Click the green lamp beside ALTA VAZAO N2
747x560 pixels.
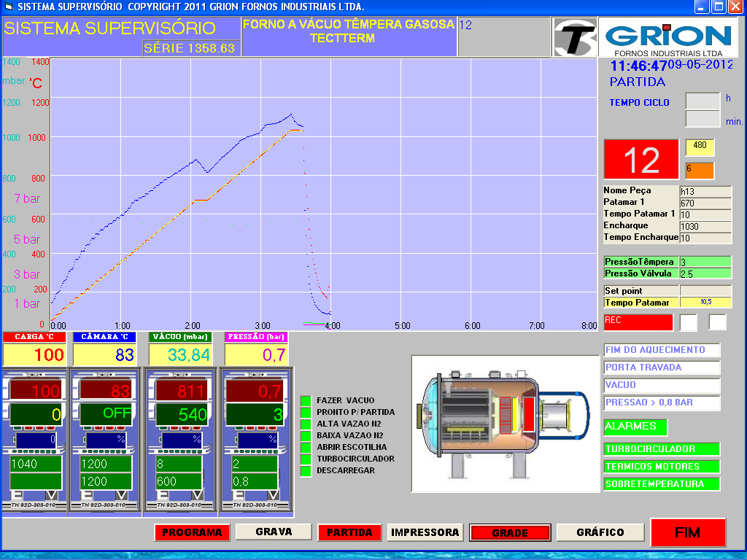coord(306,424)
